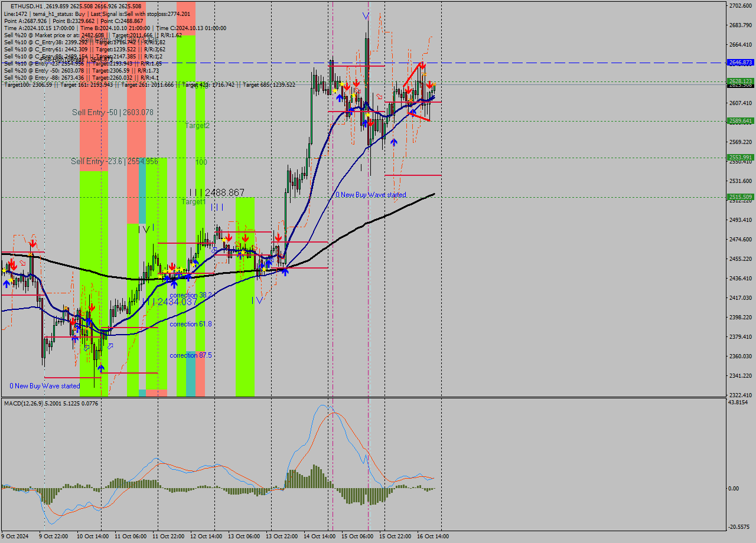Screen dimensions: 756x543
Task: Click the 2322.410 price axis value
Action: [x=740, y=395]
